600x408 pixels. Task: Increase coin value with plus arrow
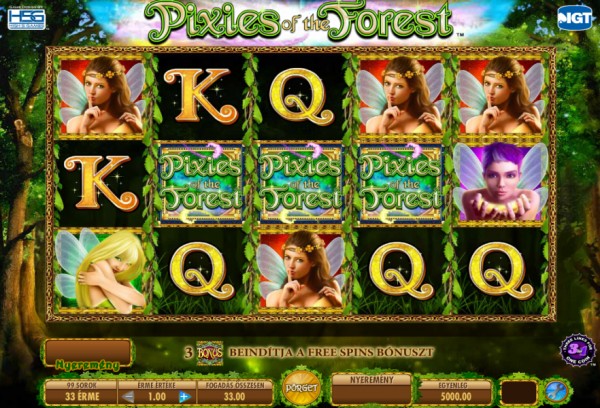185,397
